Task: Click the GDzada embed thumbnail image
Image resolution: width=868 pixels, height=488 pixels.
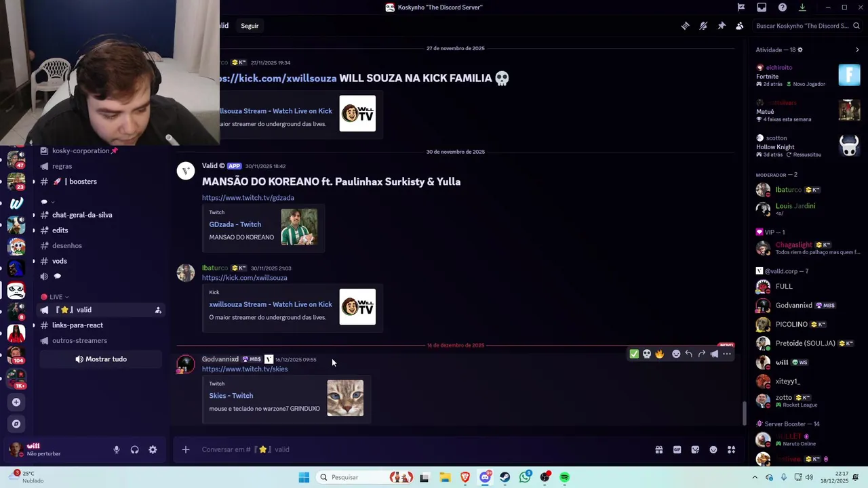Action: point(299,226)
